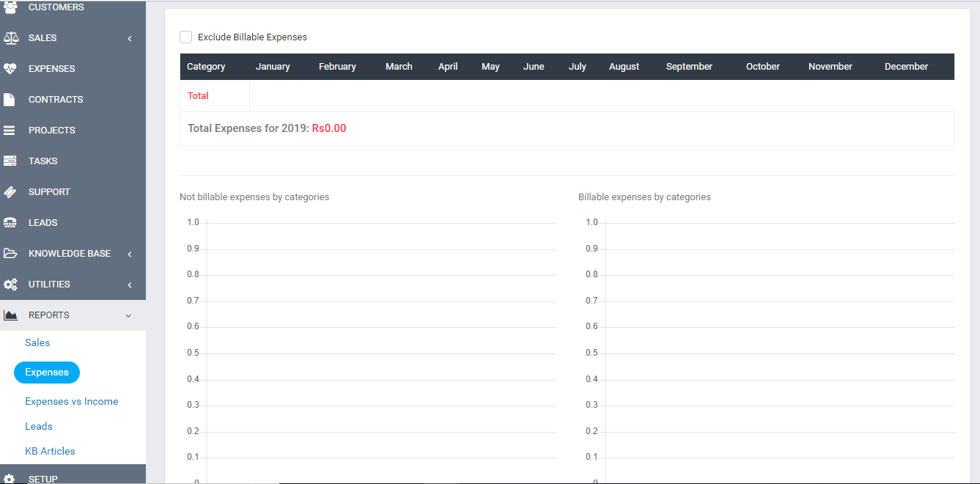Open the Tasks menu item
The image size is (980, 484).
43,161
